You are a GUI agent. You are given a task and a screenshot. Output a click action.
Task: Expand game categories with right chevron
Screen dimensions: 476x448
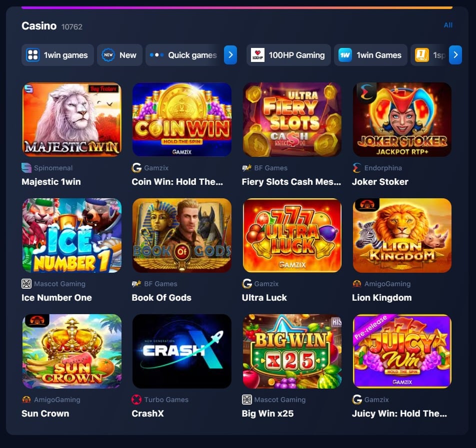(230, 55)
